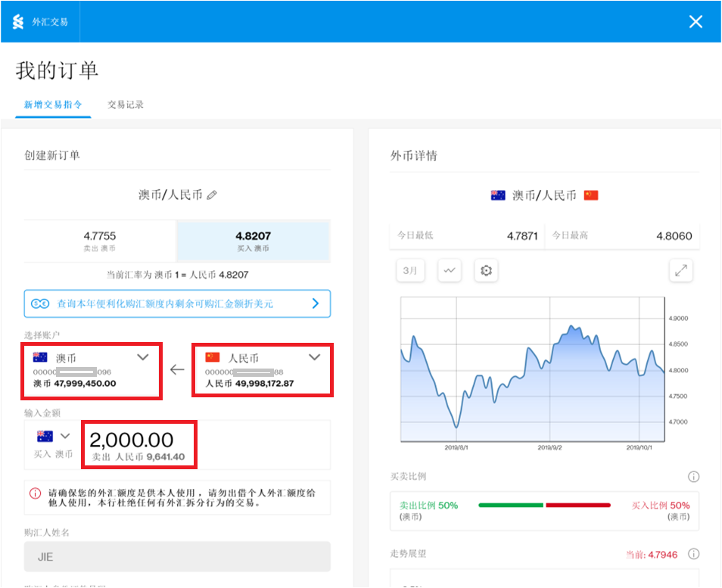This screenshot has height=588, width=722.
Task: Click the info icon beside 买卖比例
Action: (693, 477)
